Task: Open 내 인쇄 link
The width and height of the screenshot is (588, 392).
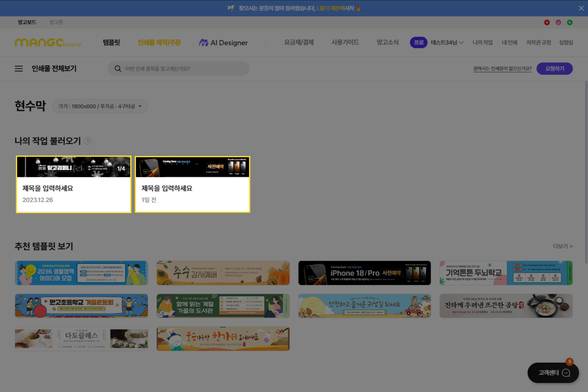Action: click(x=510, y=42)
